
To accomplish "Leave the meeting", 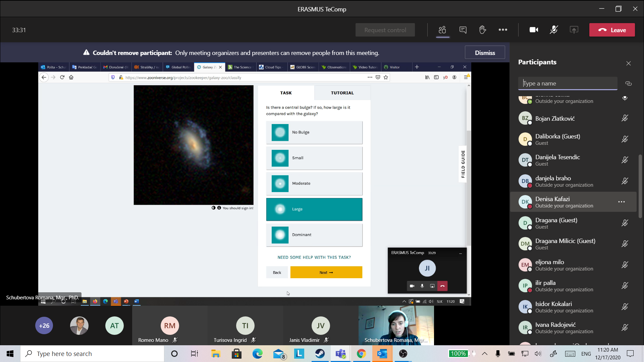I will [612, 30].
